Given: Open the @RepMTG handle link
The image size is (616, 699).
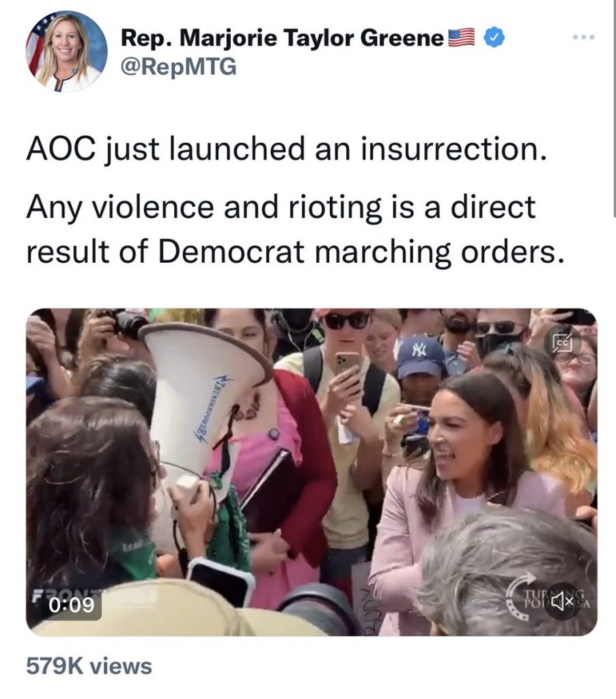Looking at the screenshot, I should click(x=178, y=68).
